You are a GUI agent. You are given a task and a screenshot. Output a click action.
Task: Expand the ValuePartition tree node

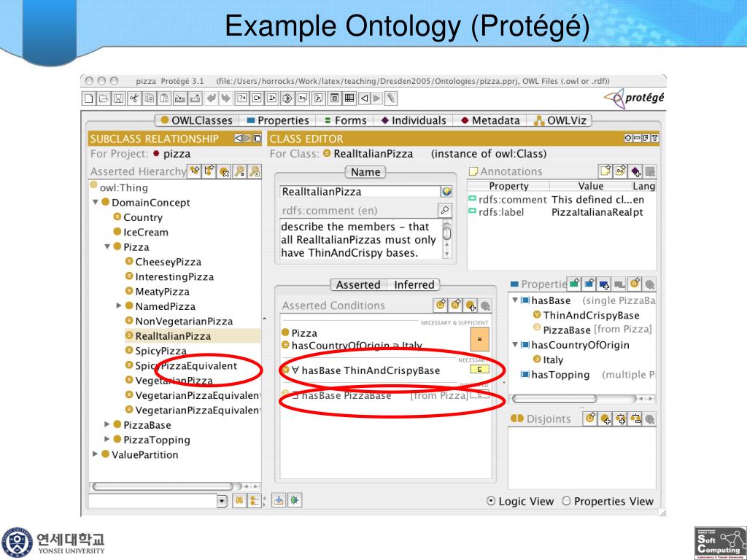pyautogui.click(x=96, y=454)
